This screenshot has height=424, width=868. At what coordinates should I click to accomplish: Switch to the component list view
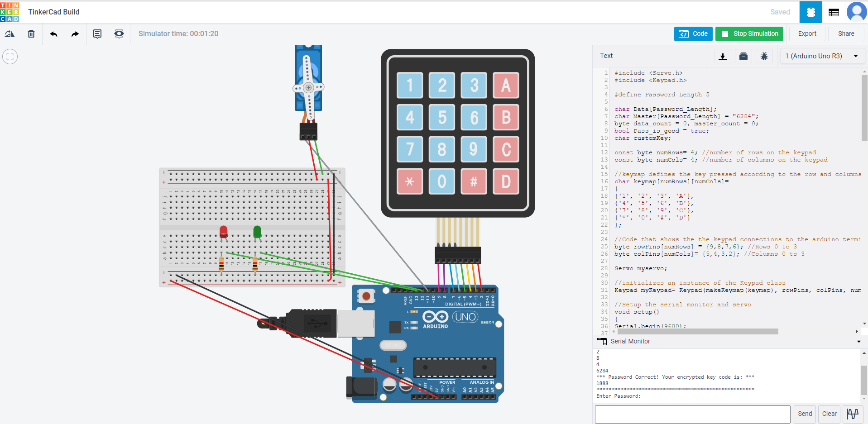click(834, 12)
